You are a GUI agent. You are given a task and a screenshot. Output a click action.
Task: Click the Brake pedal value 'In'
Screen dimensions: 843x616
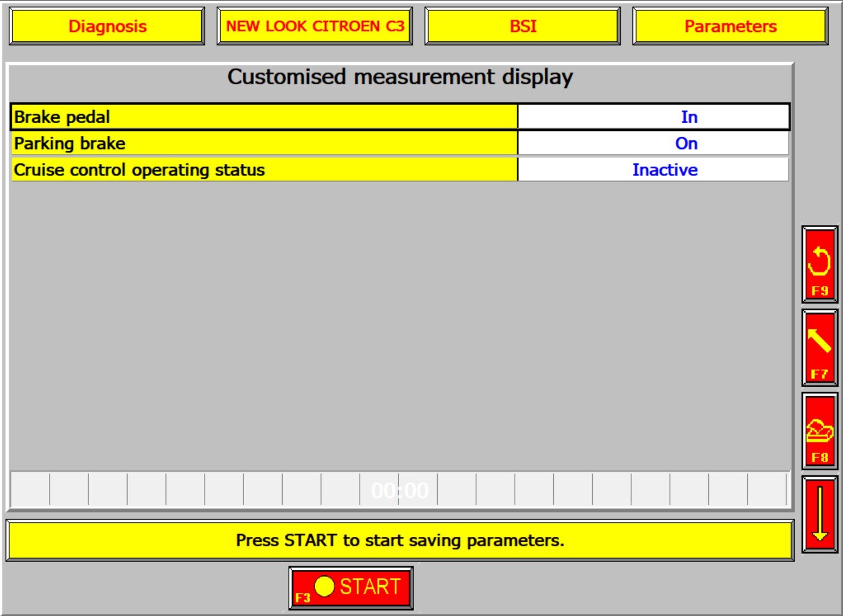click(x=689, y=117)
